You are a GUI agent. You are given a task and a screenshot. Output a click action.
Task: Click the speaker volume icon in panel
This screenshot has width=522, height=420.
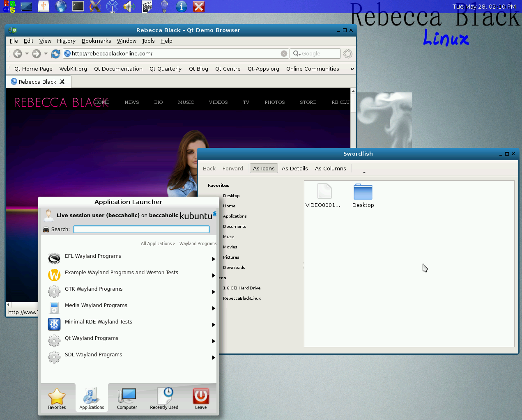click(x=129, y=6)
